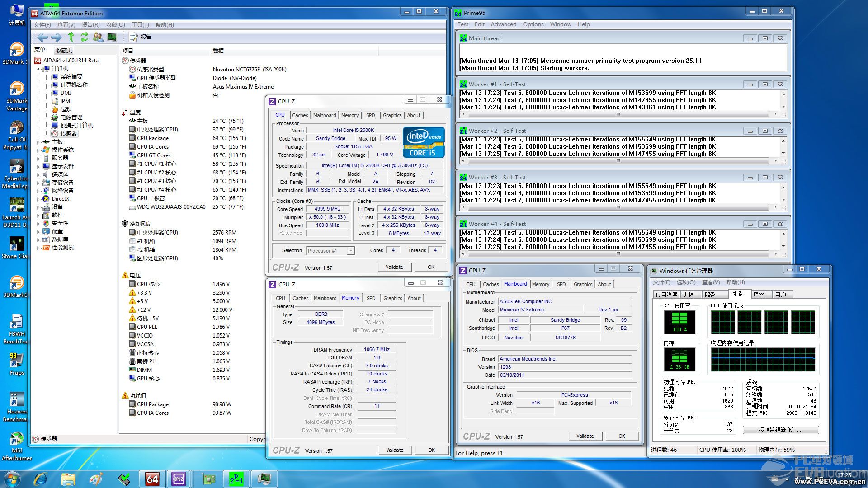Click Worker #2 vertical scroll down arrow
Image resolution: width=868 pixels, height=488 pixels.
pyautogui.click(x=783, y=153)
